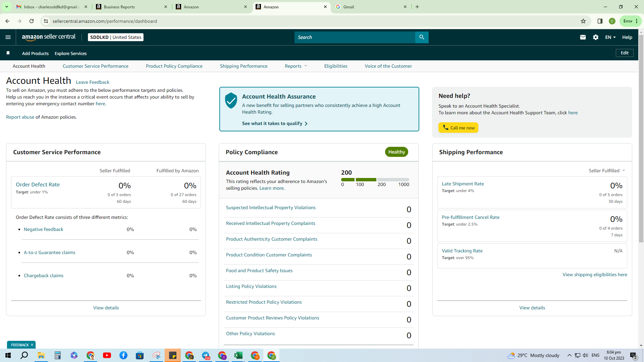
Task: Open the Seller Fulfilled shipping dropdown
Action: click(607, 171)
